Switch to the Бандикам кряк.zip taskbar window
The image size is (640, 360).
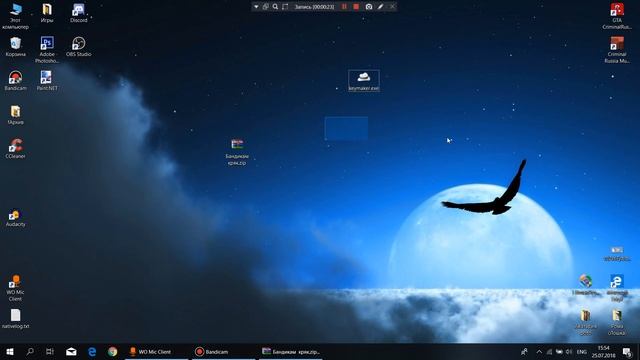[290, 351]
